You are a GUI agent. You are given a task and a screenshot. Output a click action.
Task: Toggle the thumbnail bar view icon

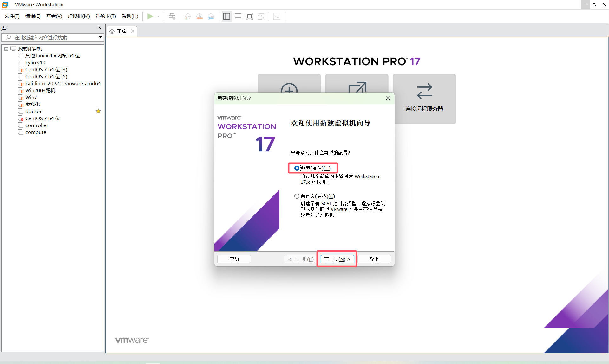click(x=238, y=16)
